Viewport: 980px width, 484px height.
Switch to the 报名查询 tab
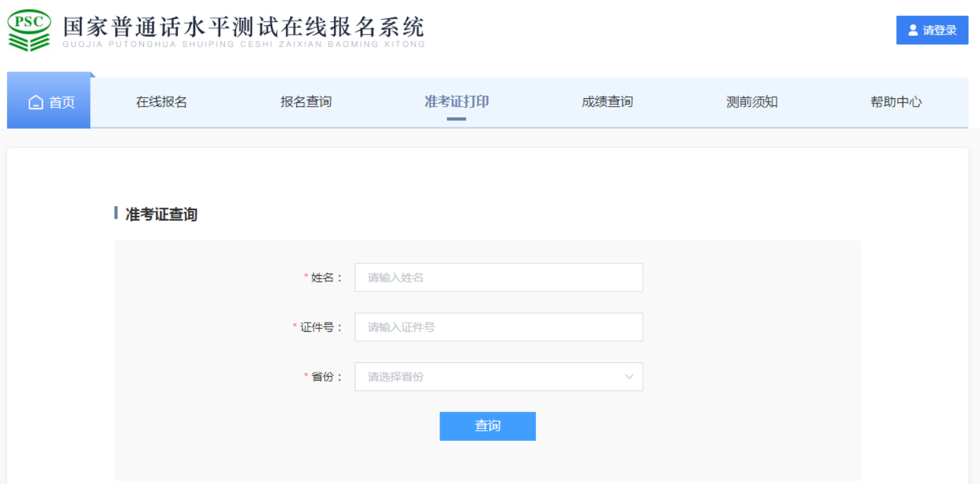306,102
